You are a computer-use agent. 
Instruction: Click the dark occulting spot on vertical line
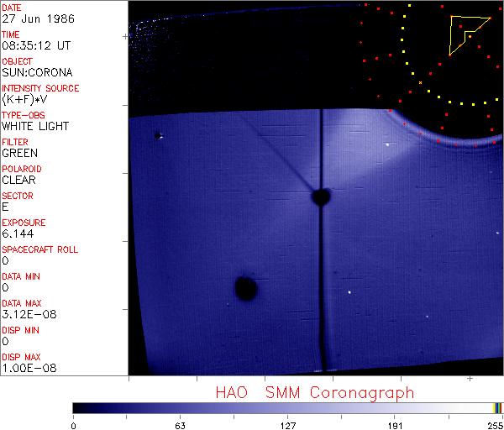pos(321,197)
